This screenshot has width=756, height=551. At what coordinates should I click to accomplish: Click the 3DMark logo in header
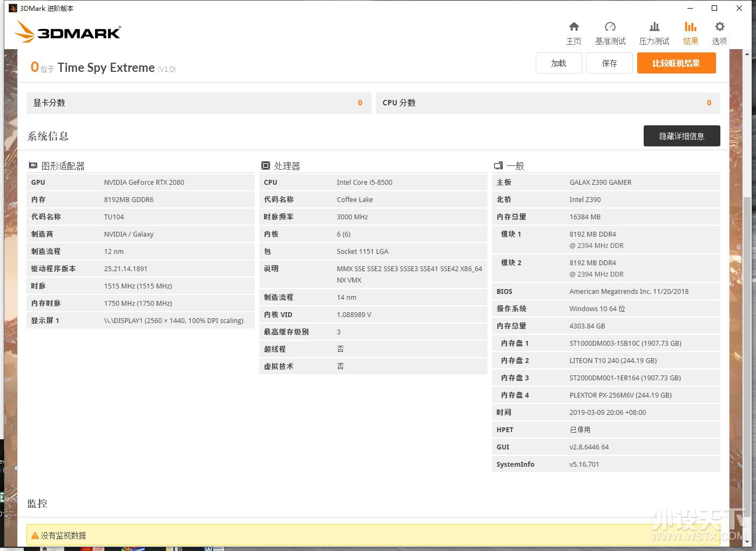67,31
